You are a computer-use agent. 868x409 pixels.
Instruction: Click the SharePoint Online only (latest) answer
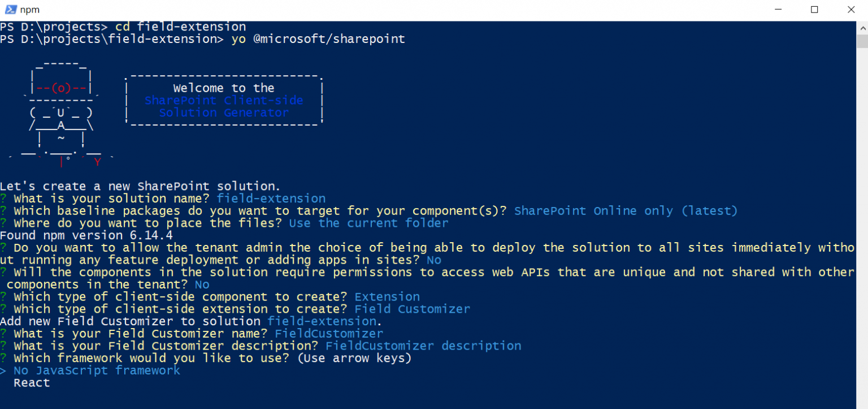click(626, 210)
